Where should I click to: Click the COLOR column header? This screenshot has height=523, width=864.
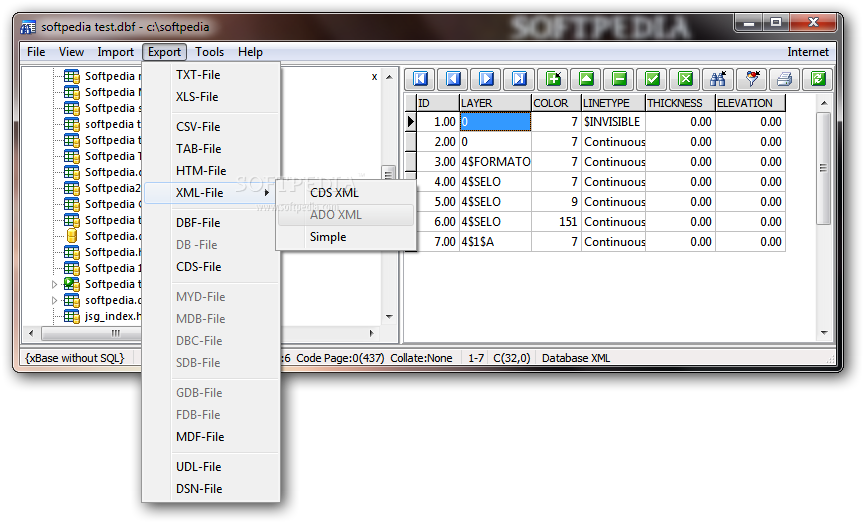pos(557,103)
